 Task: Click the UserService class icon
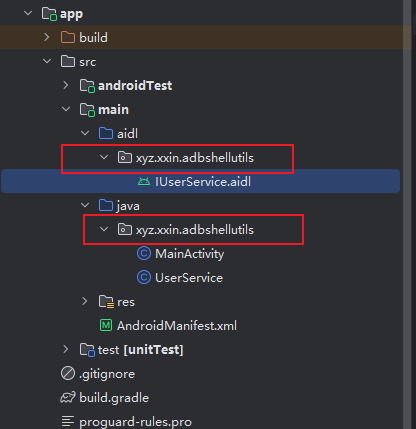[144, 278]
